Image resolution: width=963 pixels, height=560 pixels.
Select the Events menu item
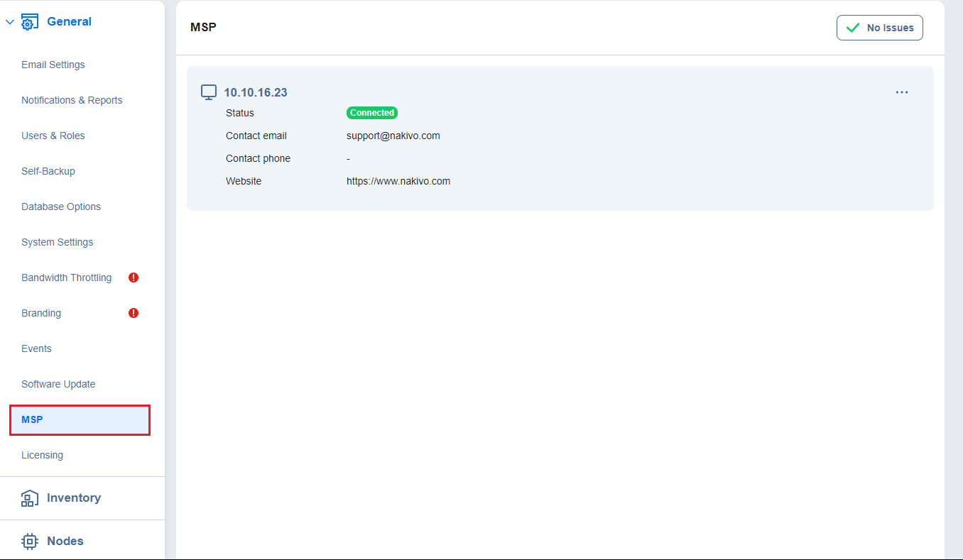click(x=37, y=348)
